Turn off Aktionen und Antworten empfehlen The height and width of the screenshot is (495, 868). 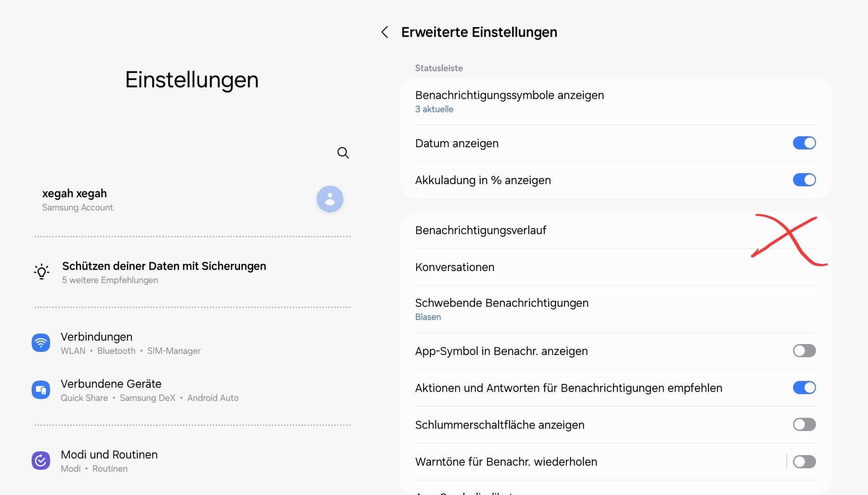[804, 388]
